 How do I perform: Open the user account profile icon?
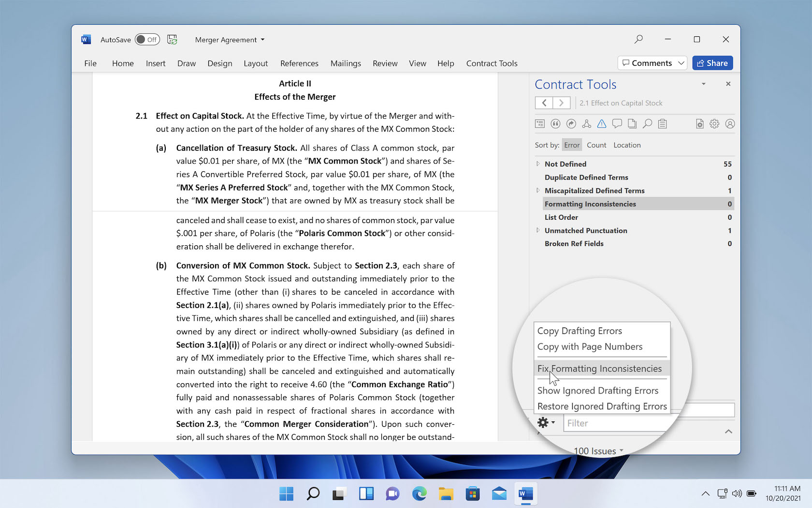tap(730, 124)
